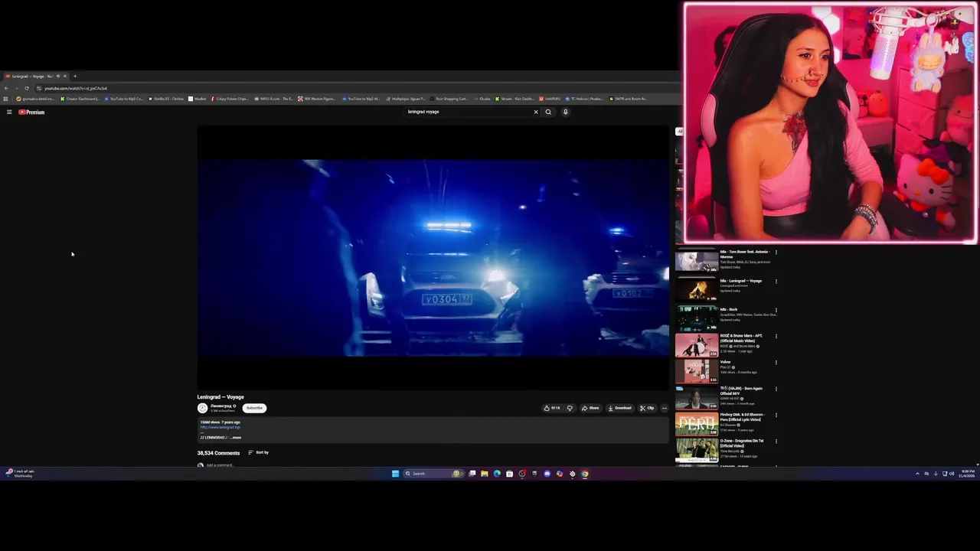Click the video player to pause

[x=433, y=258]
